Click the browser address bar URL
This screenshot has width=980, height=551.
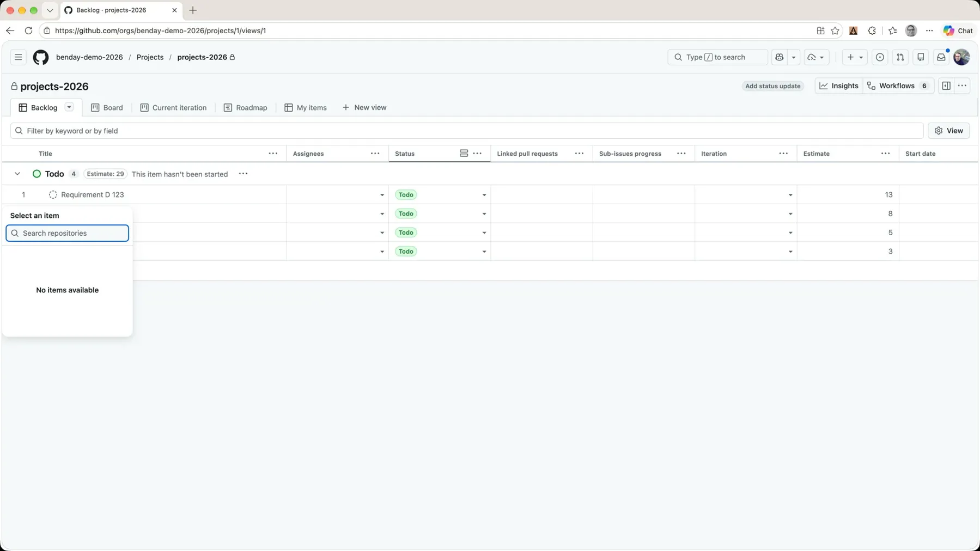pyautogui.click(x=160, y=30)
